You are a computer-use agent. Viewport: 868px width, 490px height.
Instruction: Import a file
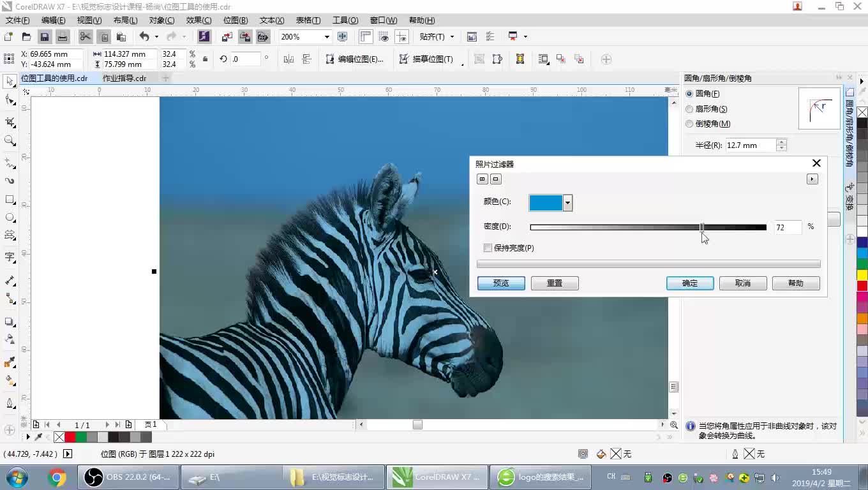click(227, 36)
